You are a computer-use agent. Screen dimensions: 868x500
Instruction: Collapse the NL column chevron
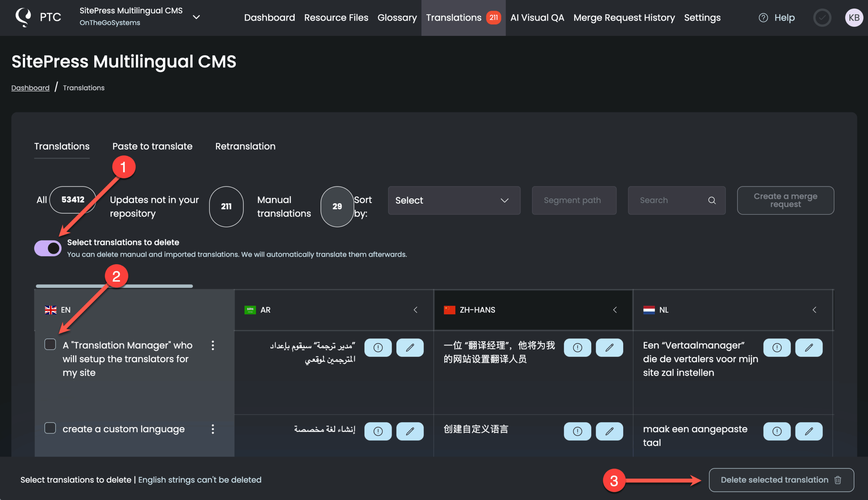pyautogui.click(x=814, y=310)
